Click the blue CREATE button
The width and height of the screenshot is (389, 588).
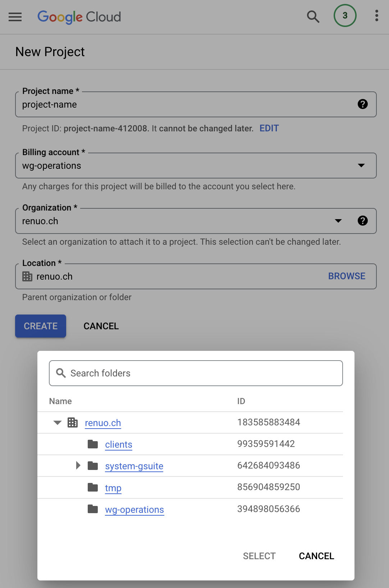(x=41, y=326)
